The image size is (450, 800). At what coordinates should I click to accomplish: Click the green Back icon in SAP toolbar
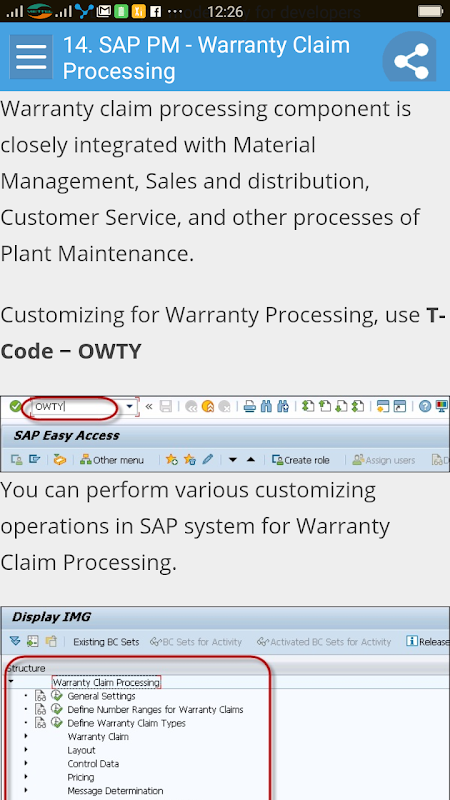pyautogui.click(x=191, y=407)
